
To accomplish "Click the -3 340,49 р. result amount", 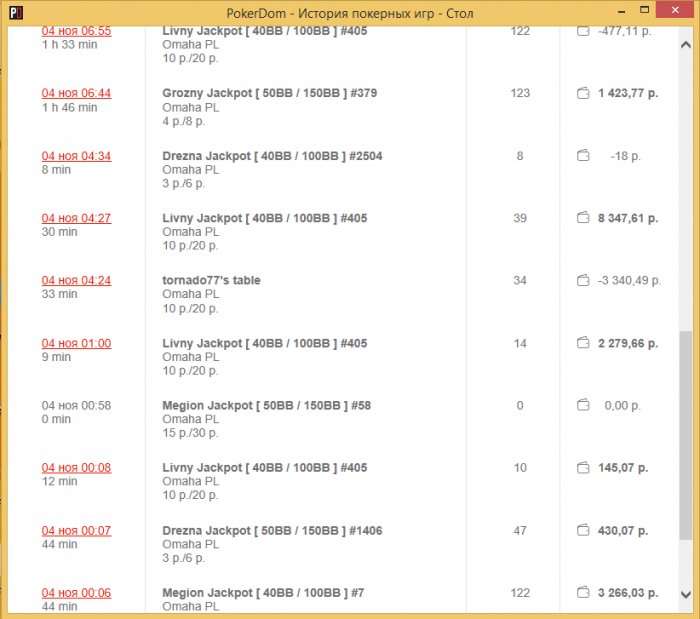I will click(x=629, y=280).
